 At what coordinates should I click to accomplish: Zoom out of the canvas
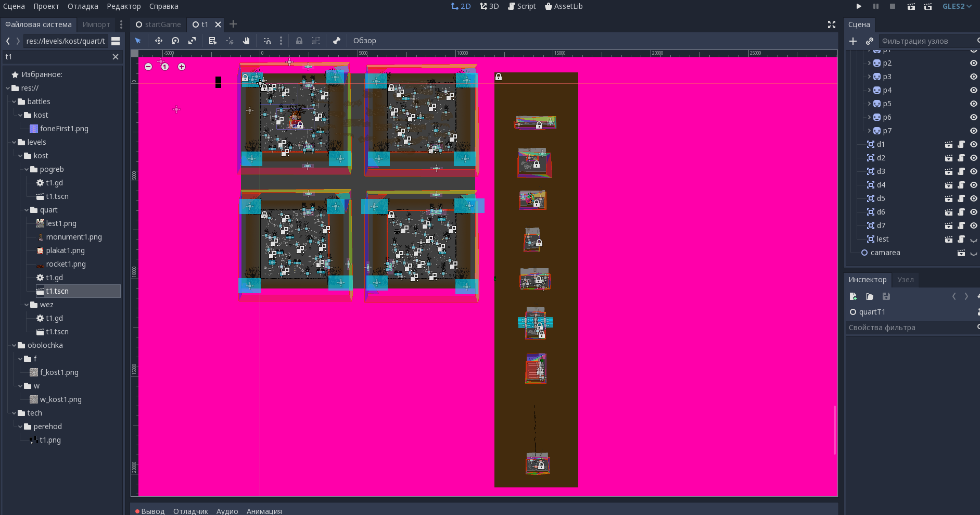148,67
